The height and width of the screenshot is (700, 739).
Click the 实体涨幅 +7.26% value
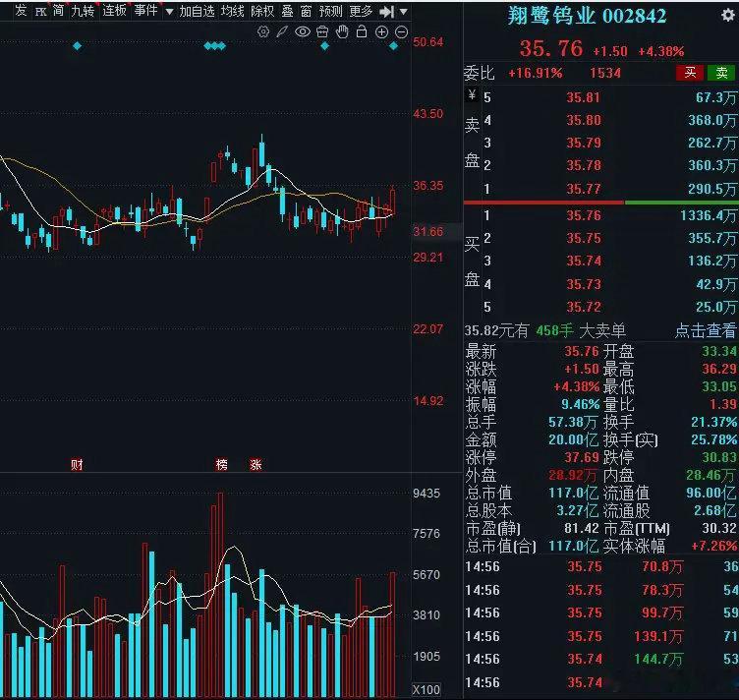point(713,546)
